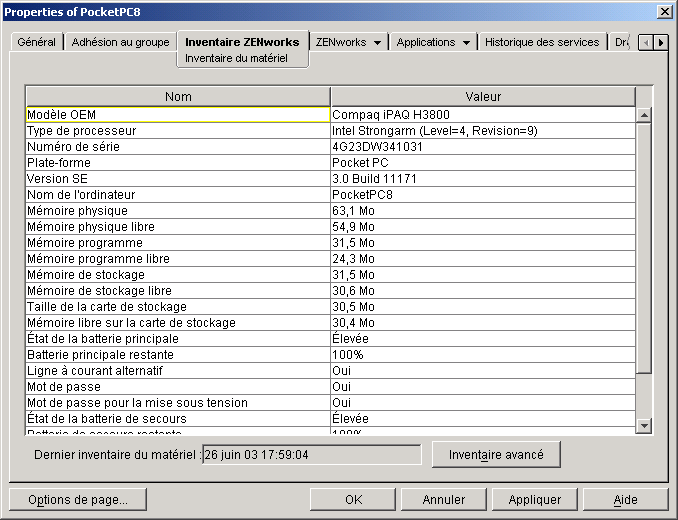This screenshot has height=520, width=678.
Task: Select État de la batterie principale cell
Action: [x=178, y=338]
